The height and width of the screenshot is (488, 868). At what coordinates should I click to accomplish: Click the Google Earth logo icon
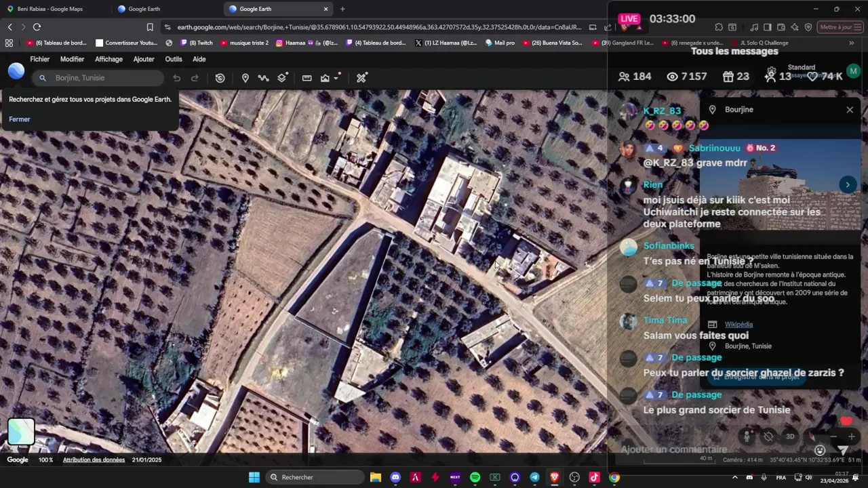(x=16, y=71)
